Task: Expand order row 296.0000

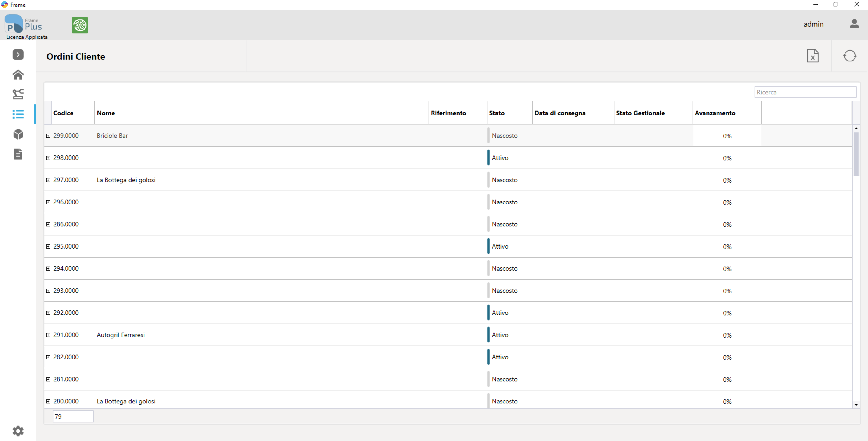Action: pyautogui.click(x=48, y=202)
